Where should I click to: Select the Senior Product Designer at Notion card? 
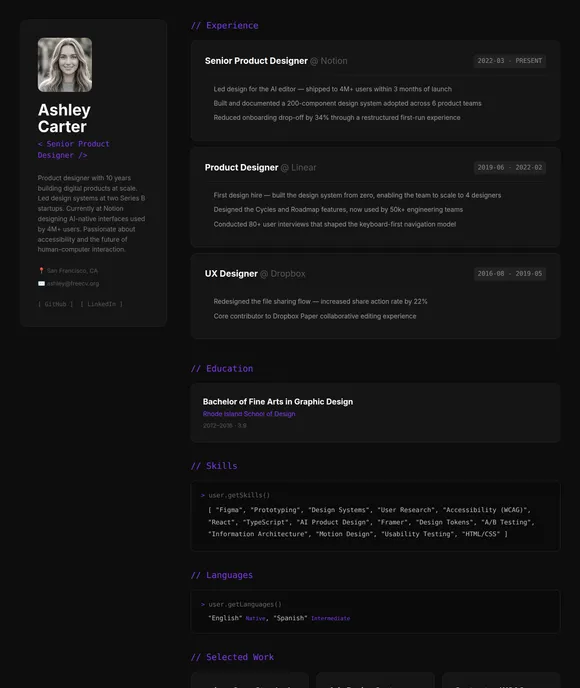click(375, 90)
